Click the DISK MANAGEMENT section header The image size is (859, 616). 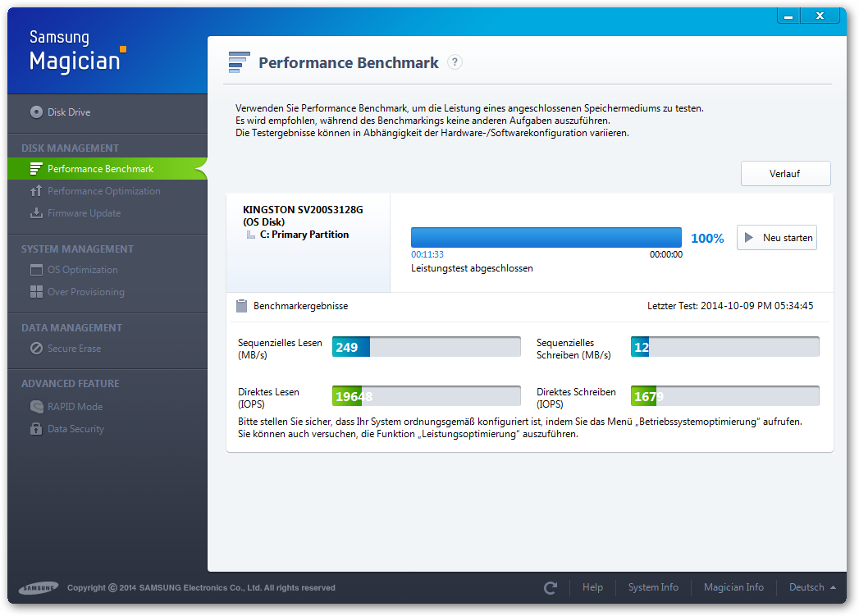pyautogui.click(x=70, y=148)
